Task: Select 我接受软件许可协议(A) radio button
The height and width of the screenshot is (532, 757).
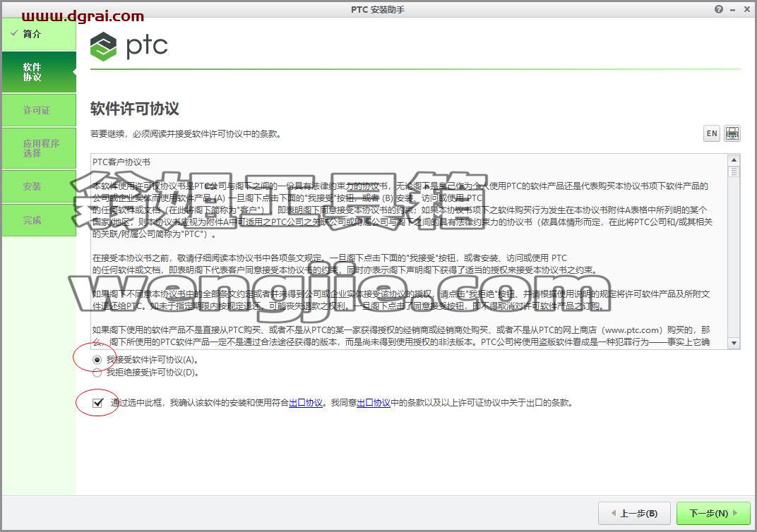Action: [97, 360]
